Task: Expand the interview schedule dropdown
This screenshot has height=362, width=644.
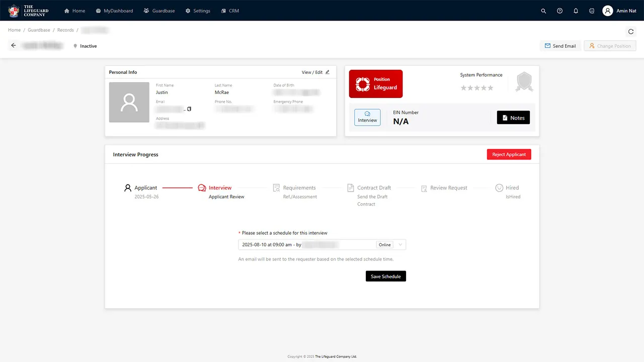Action: [x=400, y=245]
